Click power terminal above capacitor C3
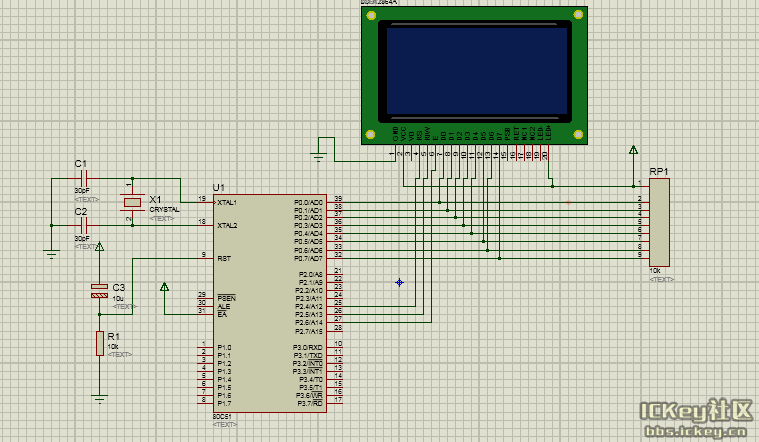This screenshot has height=442, width=759. click(x=99, y=247)
